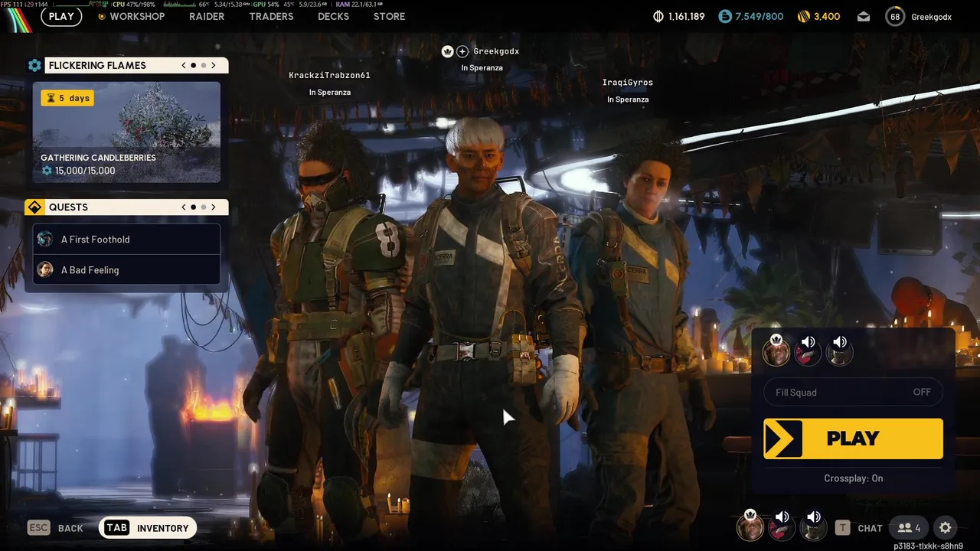This screenshot has width=980, height=551.
Task: Click the T key chat icon
Action: click(x=842, y=527)
